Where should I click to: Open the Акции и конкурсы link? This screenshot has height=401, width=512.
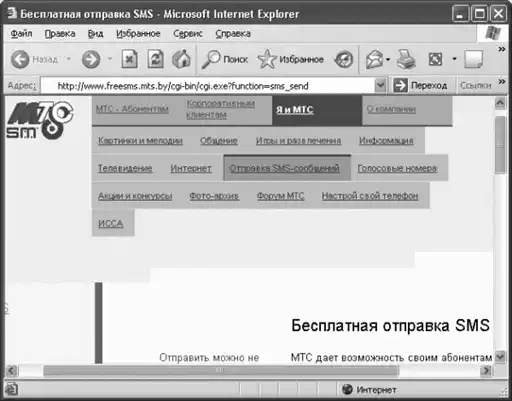pos(135,196)
